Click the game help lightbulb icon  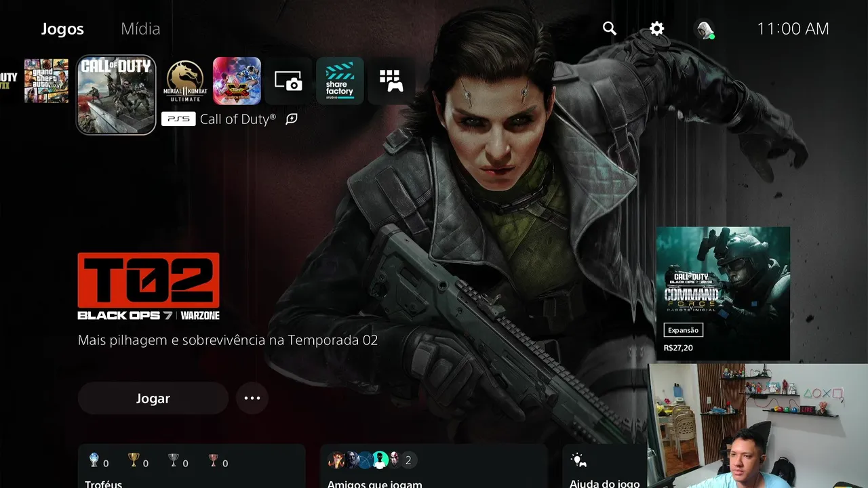pos(578,460)
